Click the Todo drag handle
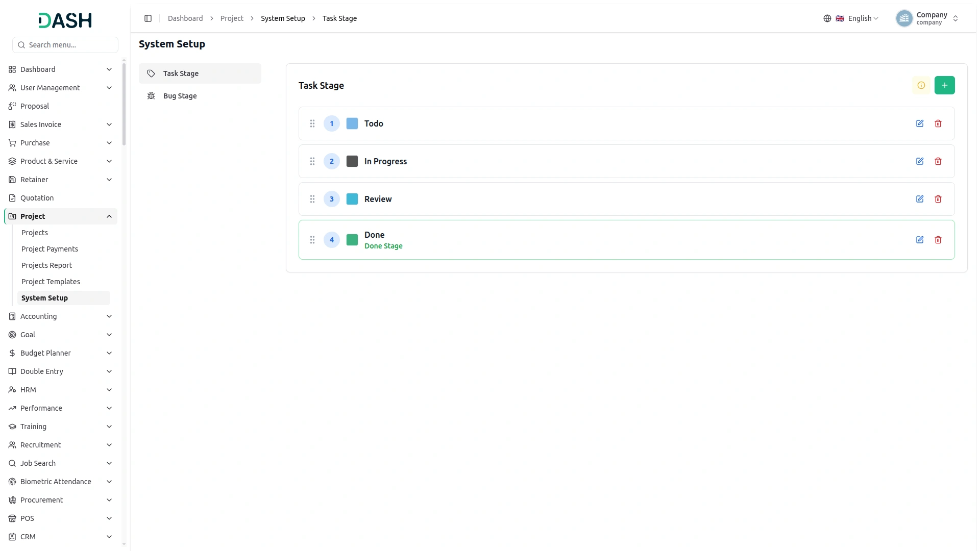The width and height of the screenshot is (980, 551). click(x=312, y=123)
